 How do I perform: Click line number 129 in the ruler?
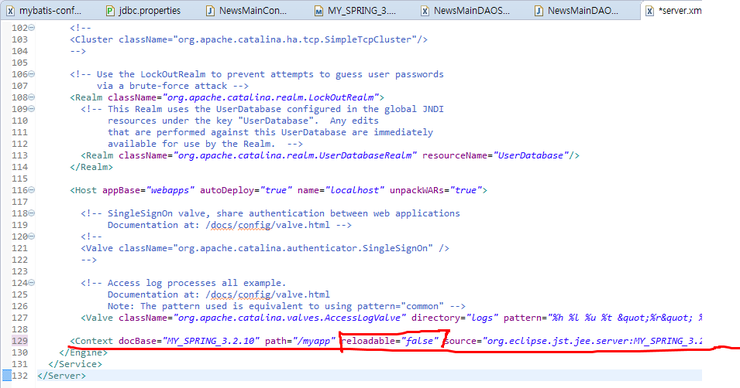click(x=20, y=341)
